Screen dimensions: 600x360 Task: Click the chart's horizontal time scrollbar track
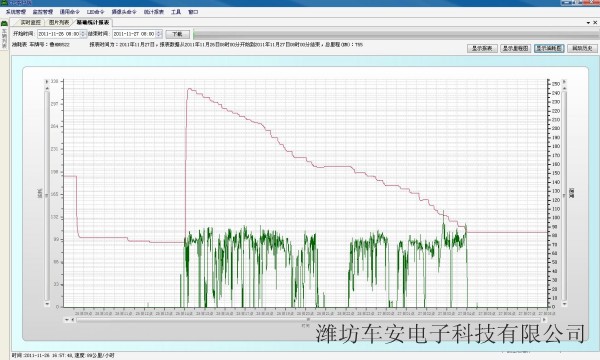click(308, 319)
